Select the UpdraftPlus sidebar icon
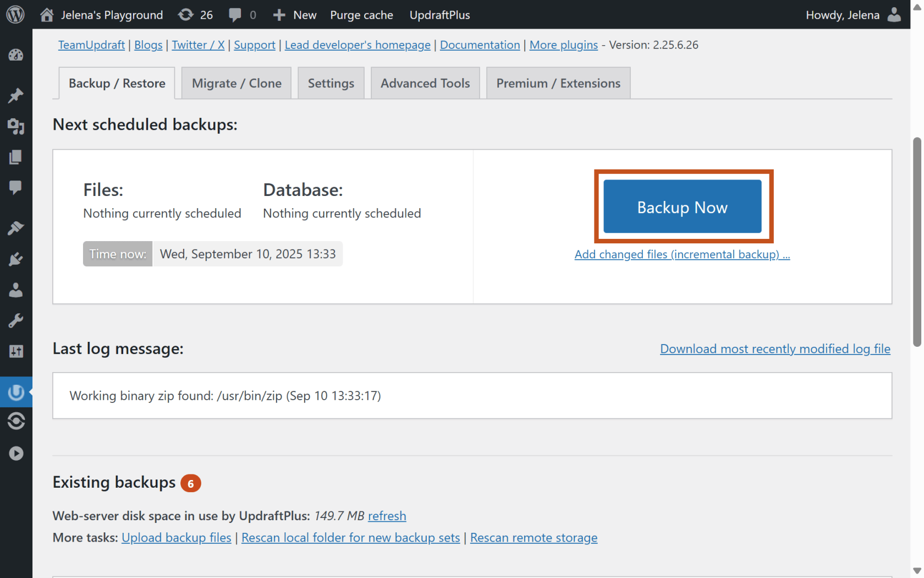The image size is (924, 578). 16,392
